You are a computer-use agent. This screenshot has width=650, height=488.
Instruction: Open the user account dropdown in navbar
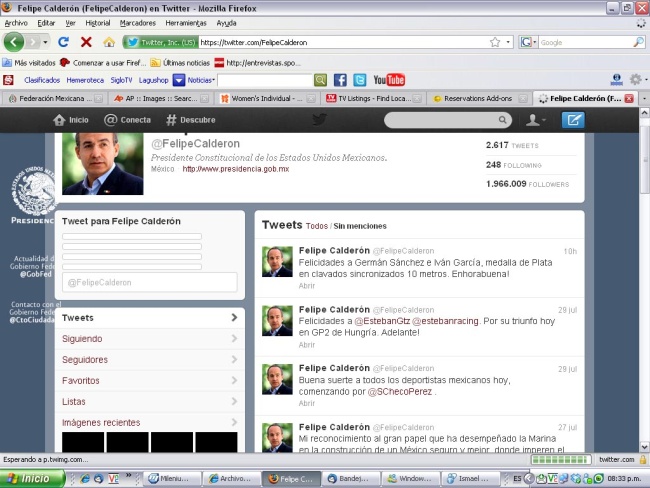[537, 120]
